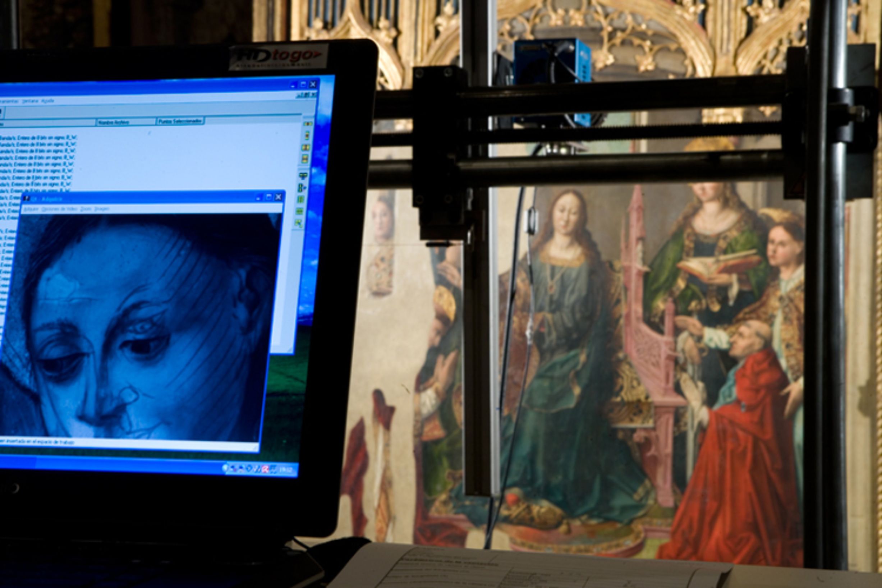Open the Imagen menu in the image window
This screenshot has height=588, width=882.
102,208
